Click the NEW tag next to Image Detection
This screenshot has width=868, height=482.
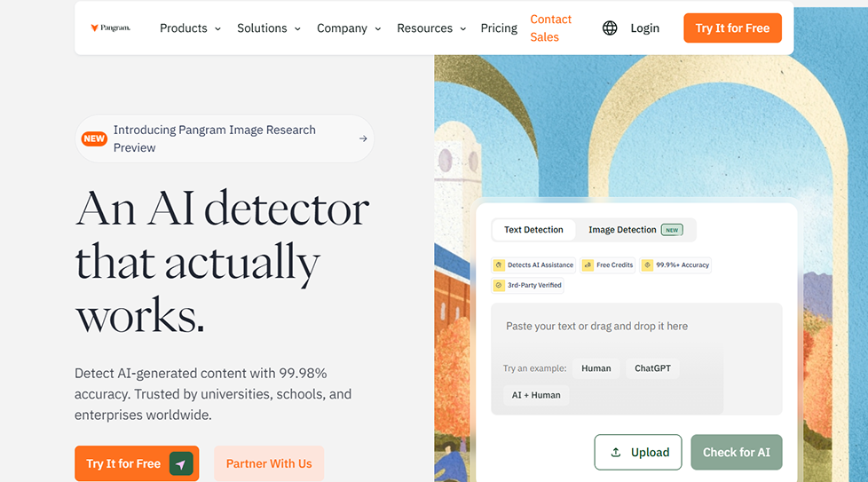pos(672,230)
